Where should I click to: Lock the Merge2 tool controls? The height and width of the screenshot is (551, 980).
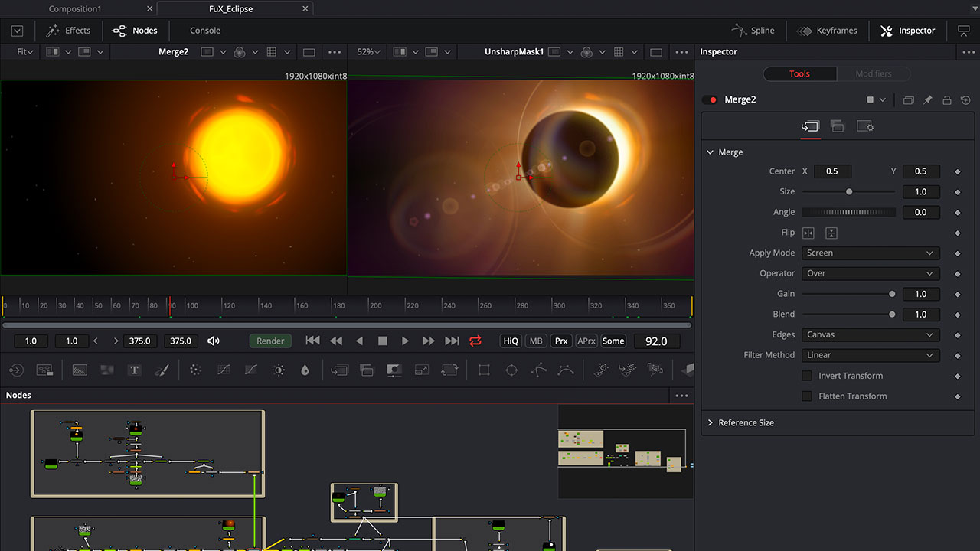(946, 100)
